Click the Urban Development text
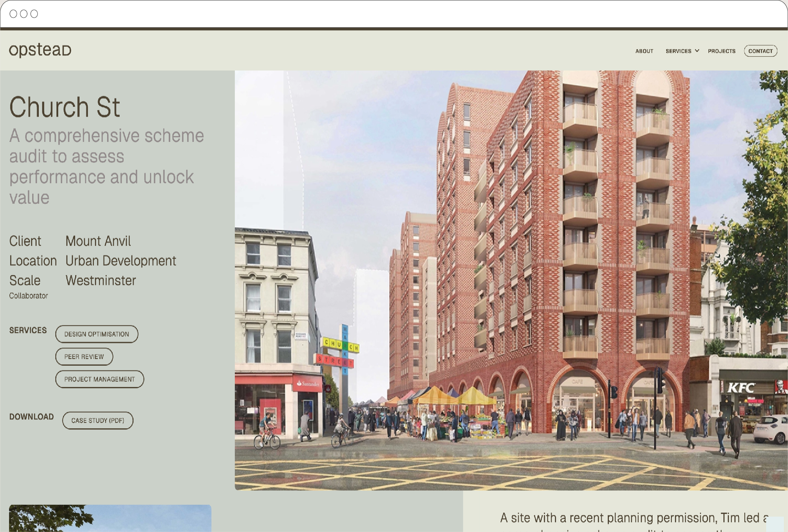Screen dimensions: 788x532 (x=121, y=261)
